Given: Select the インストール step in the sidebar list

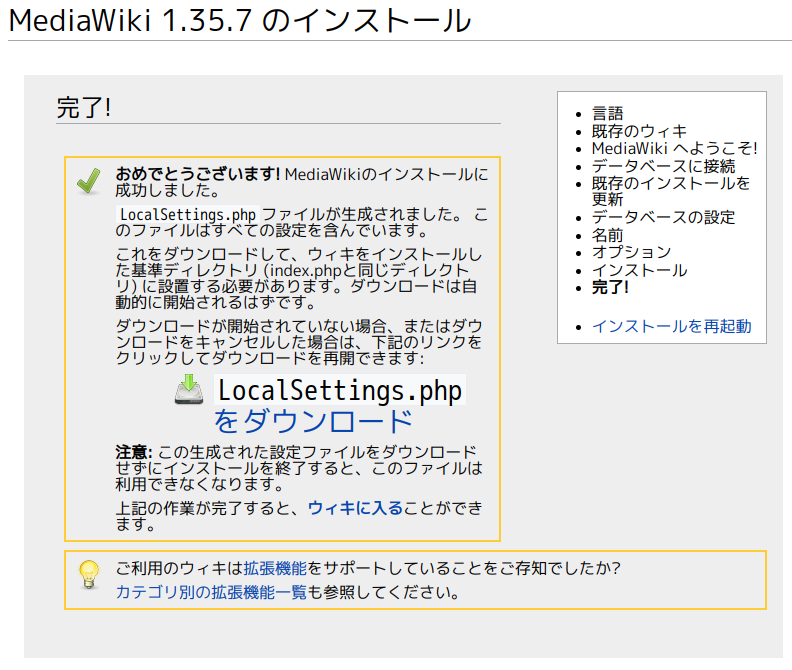Looking at the screenshot, I should 639,270.
